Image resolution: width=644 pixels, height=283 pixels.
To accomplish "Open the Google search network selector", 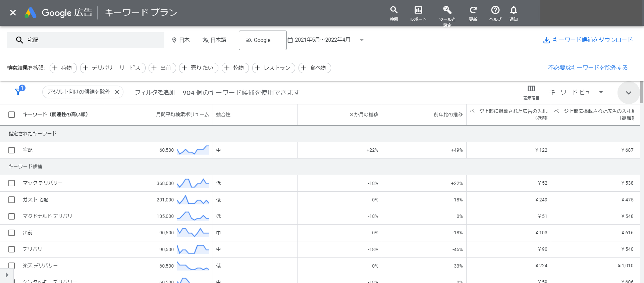I will 263,40.
